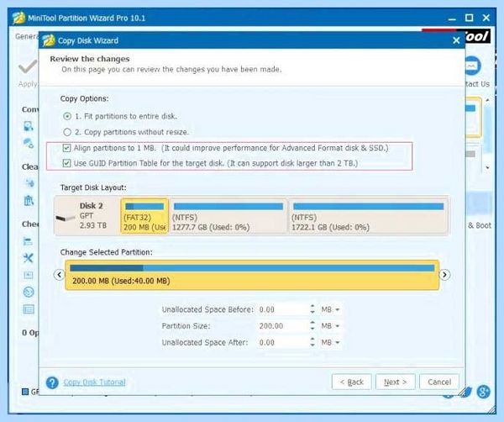The height and width of the screenshot is (422, 504).
Task: Open the Copy Disk Tutorial link
Action: click(x=94, y=382)
